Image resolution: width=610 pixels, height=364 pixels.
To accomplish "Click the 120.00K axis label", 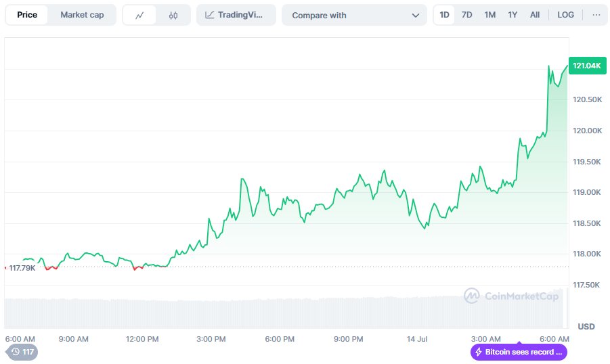I will 587,131.
